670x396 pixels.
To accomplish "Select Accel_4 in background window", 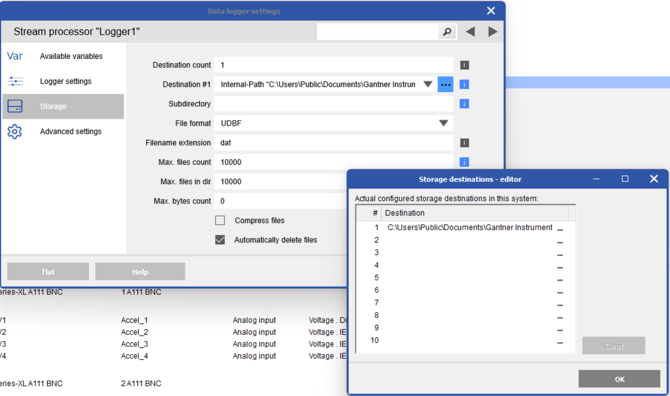I will point(134,356).
